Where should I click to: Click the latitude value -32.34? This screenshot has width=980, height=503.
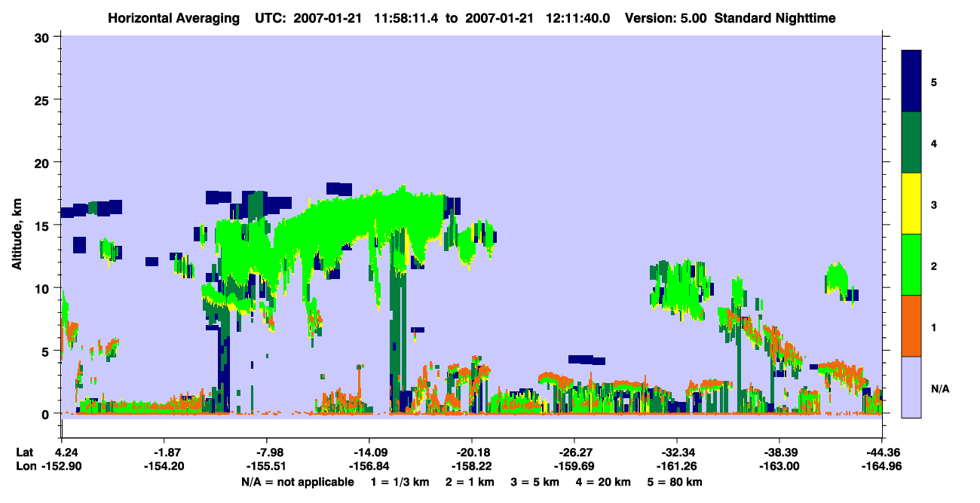[x=677, y=452]
